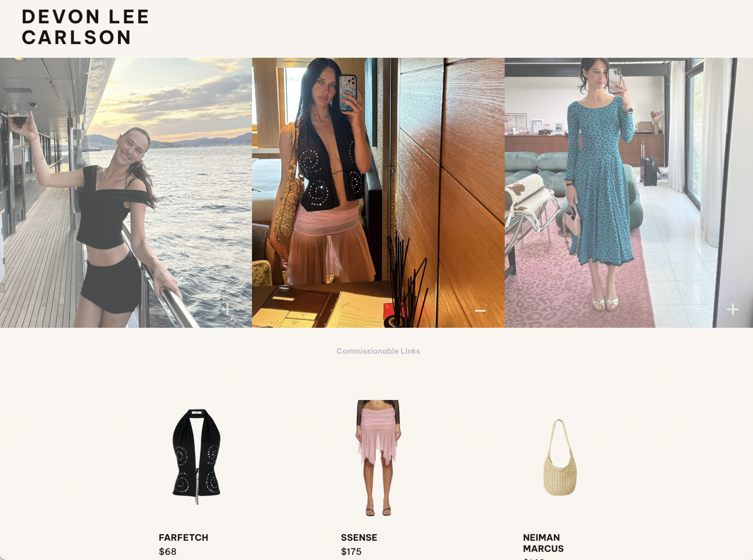Click the cut-off price below Neiman Marcus
Screen dimensions: 753x560
[x=534, y=558]
